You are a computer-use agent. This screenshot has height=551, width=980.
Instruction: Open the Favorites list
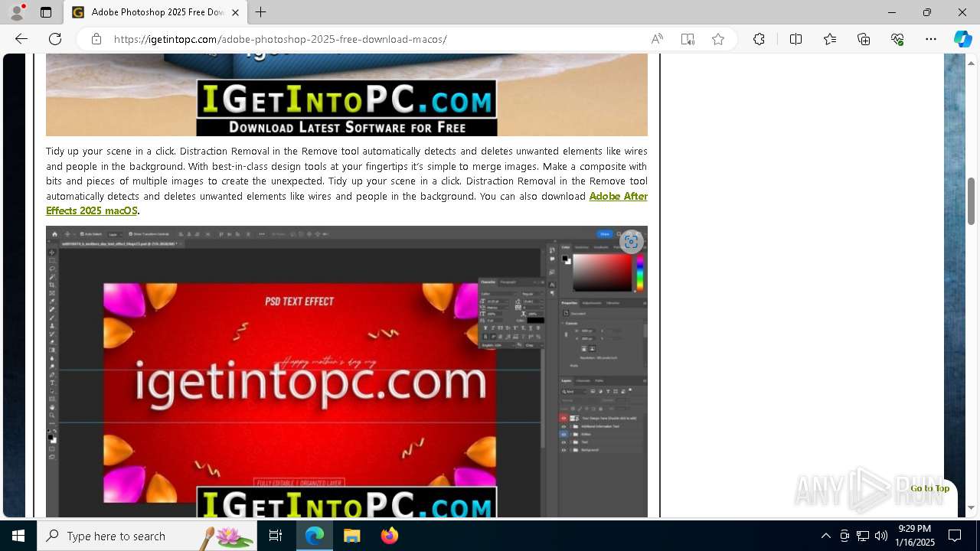[x=830, y=39]
